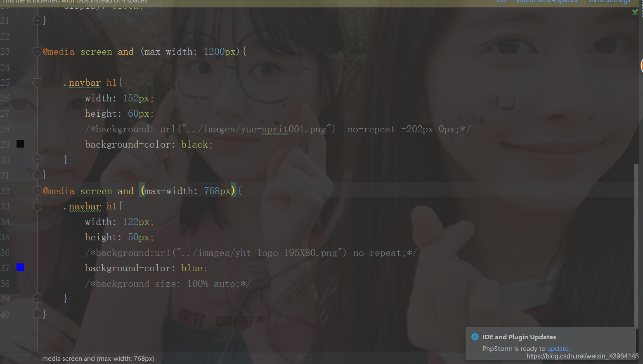Click the black color preview gutter swatch
Viewport: 643px width, 364px height.
point(20,143)
